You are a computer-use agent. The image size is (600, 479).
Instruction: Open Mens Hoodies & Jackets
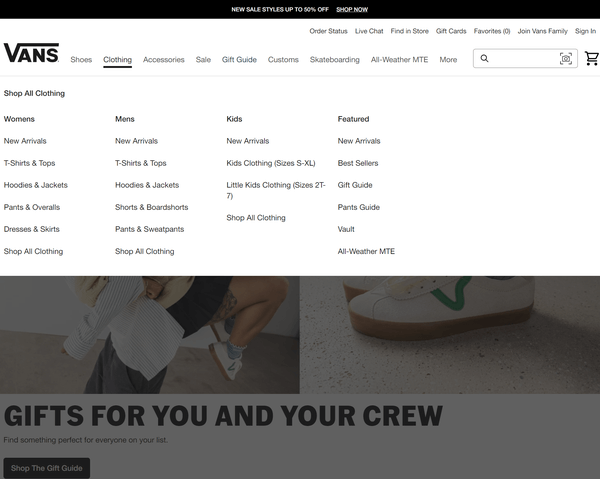(147, 185)
